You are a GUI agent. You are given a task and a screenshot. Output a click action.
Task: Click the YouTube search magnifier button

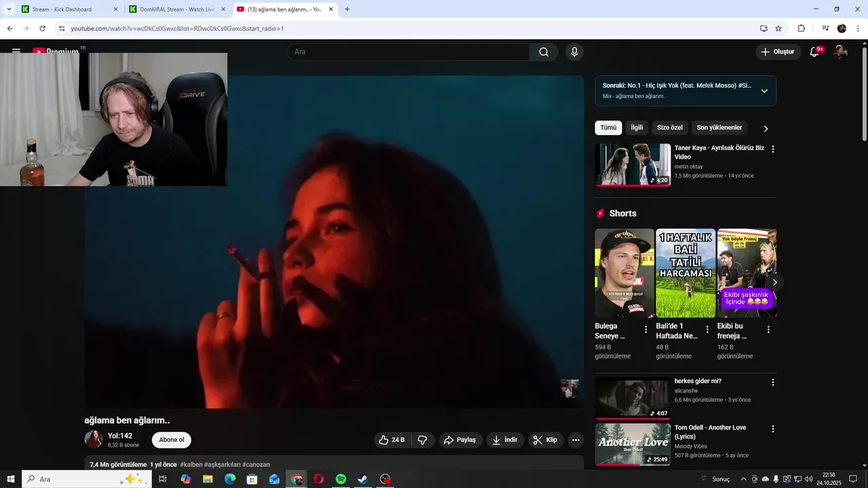point(544,52)
